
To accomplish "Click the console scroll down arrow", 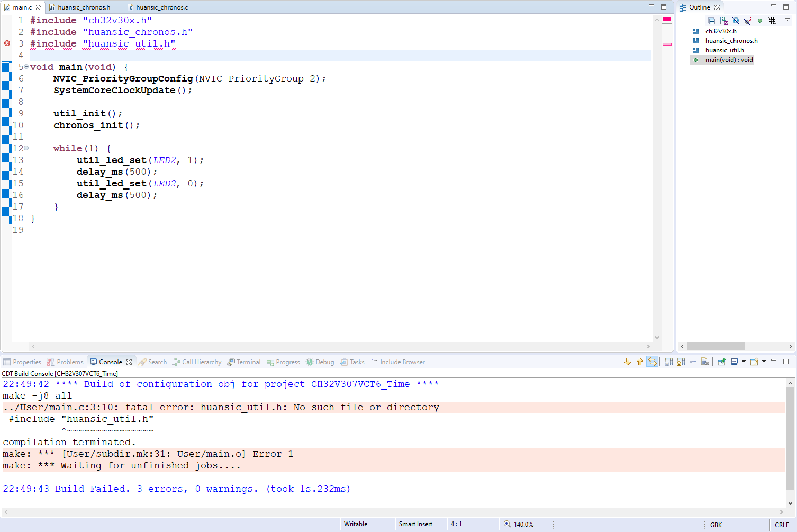I will pyautogui.click(x=790, y=503).
